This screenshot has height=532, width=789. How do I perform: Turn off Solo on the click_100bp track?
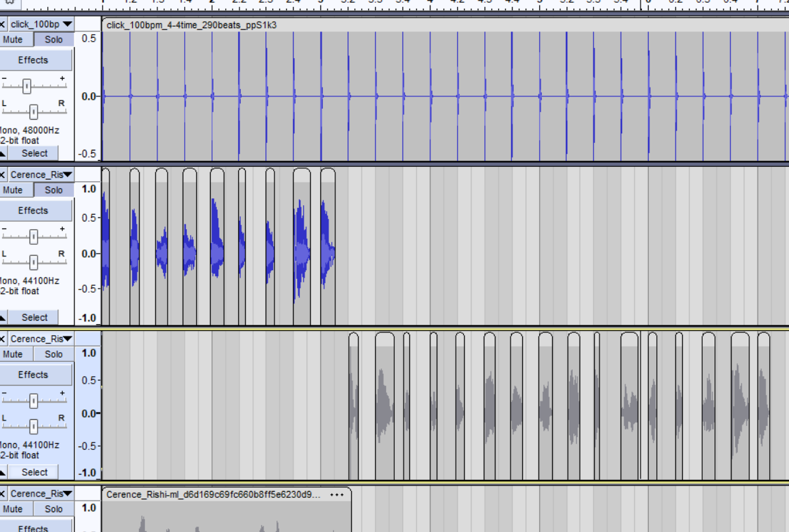pos(53,40)
